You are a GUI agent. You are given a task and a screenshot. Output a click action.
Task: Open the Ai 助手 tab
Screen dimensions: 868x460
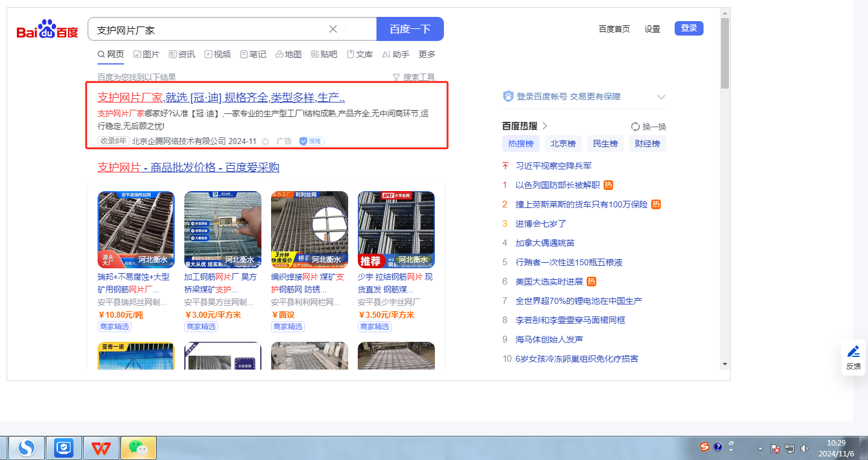point(396,54)
